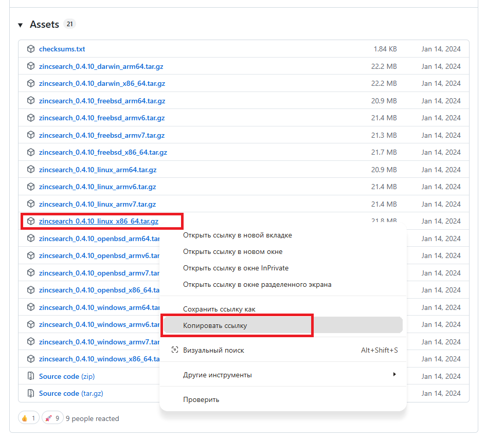Click zip file icon beside Source code (zip)
The image size is (504, 440).
tap(31, 376)
